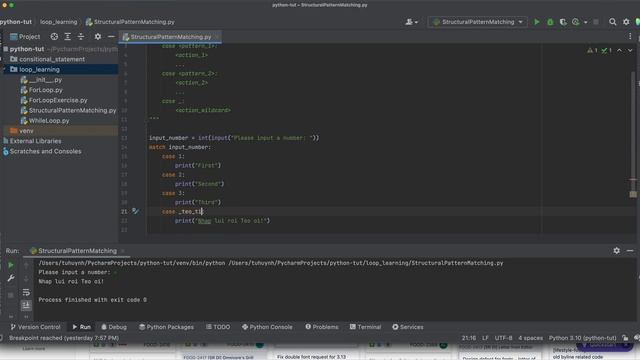Open the Project panel options gear
Screen dimensions: 640x360
(98, 37)
